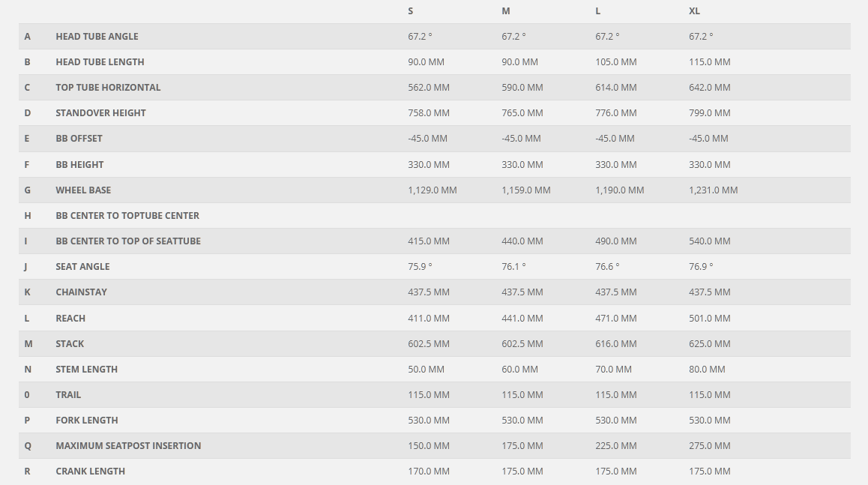Click the MAXIMUM SEATPOST INSERTION label
This screenshot has width=868, height=485.
pyautogui.click(x=128, y=446)
